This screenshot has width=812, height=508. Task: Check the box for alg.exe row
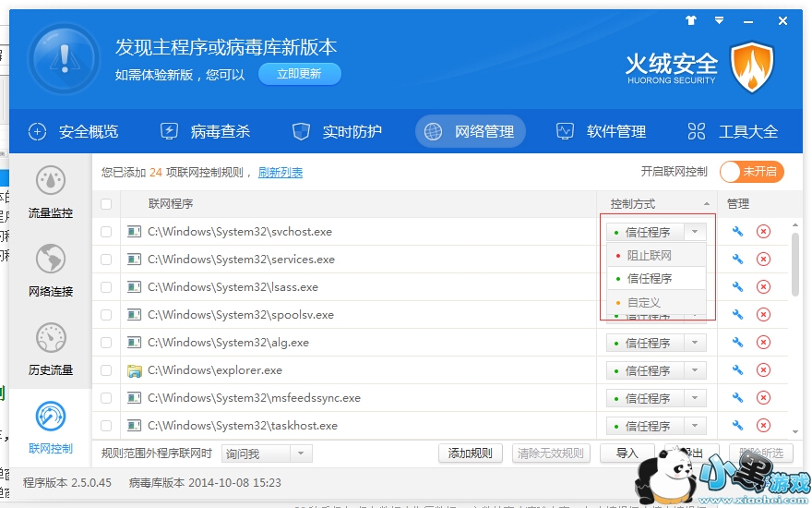(x=106, y=343)
